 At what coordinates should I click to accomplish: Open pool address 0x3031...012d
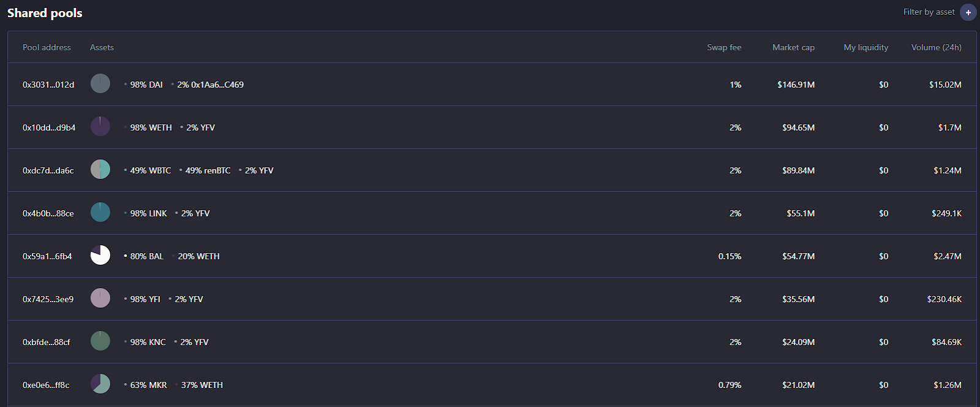[48, 85]
